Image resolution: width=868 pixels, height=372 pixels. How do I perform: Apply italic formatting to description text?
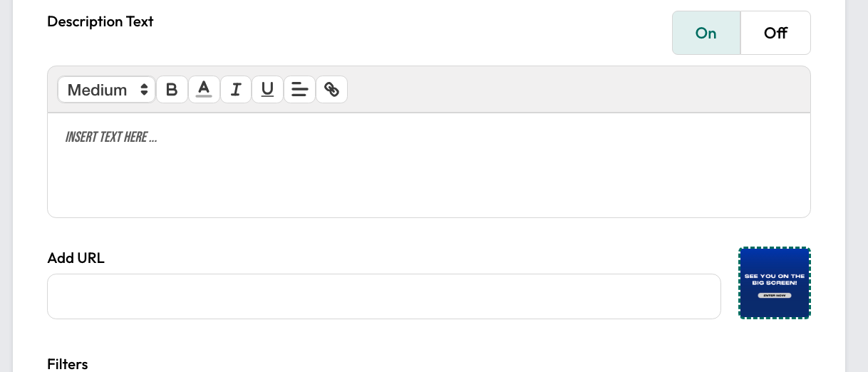[236, 90]
